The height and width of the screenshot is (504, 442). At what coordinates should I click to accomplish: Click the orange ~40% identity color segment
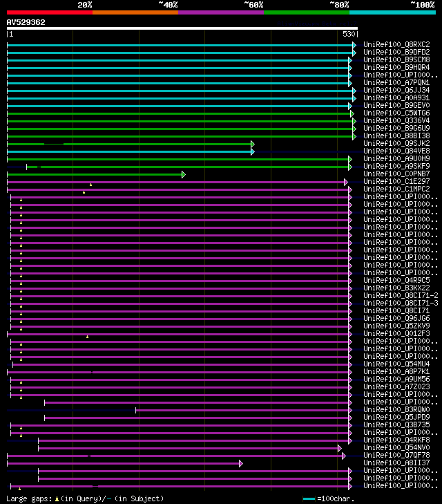click(135, 12)
